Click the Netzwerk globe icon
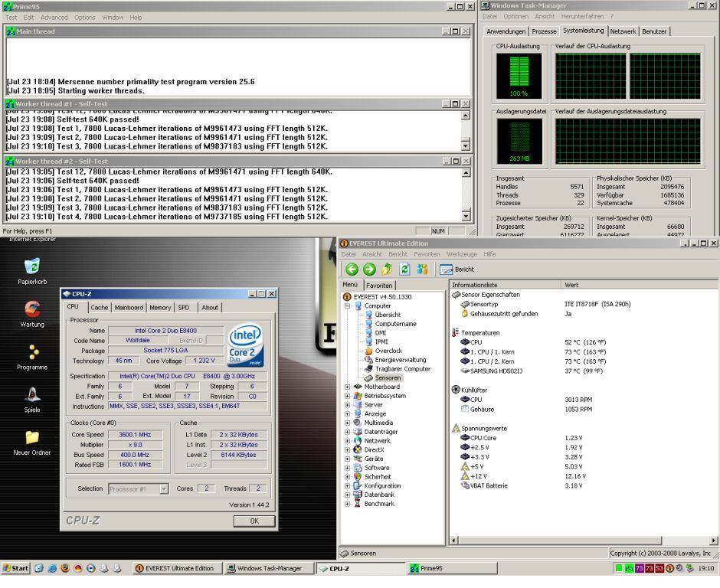This screenshot has width=720, height=588. [358, 441]
